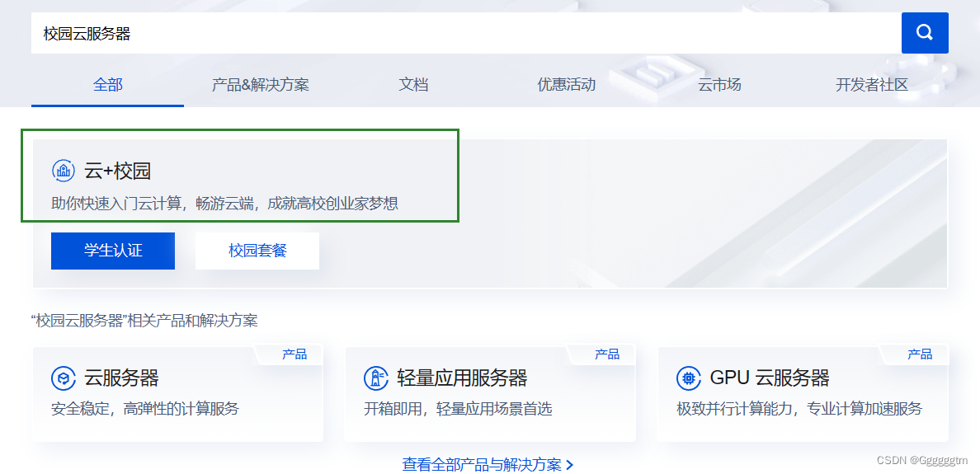Open the GPU 云服务器 product card title
Image resolution: width=980 pixels, height=474 pixels.
click(x=770, y=378)
